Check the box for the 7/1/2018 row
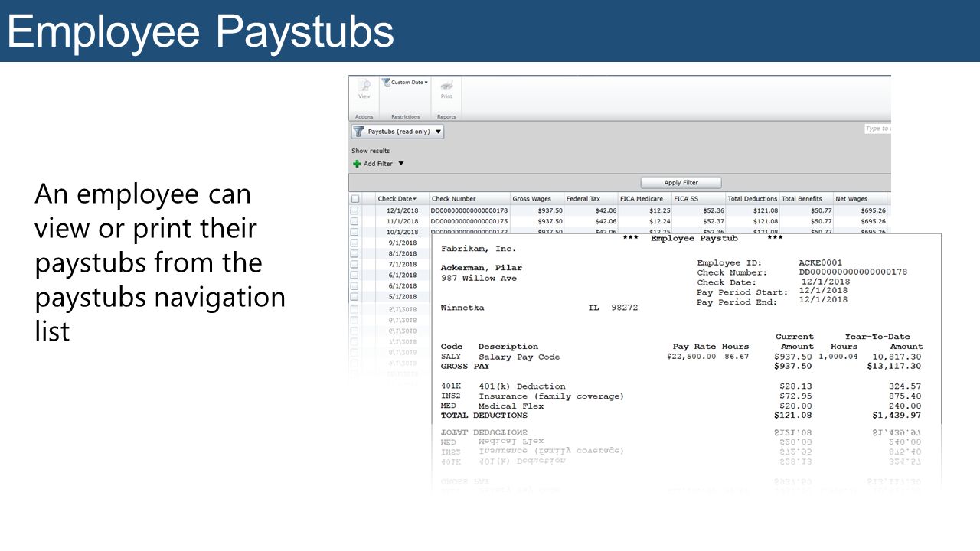 click(x=354, y=264)
